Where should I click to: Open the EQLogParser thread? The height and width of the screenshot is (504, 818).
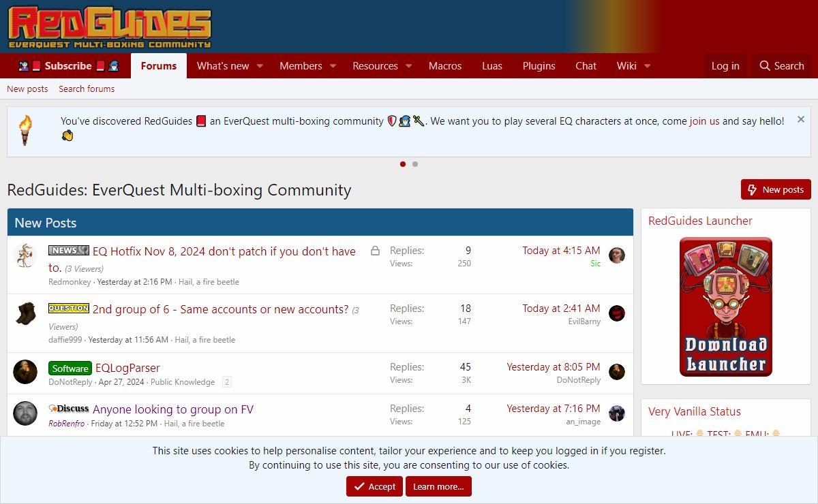[127, 368]
